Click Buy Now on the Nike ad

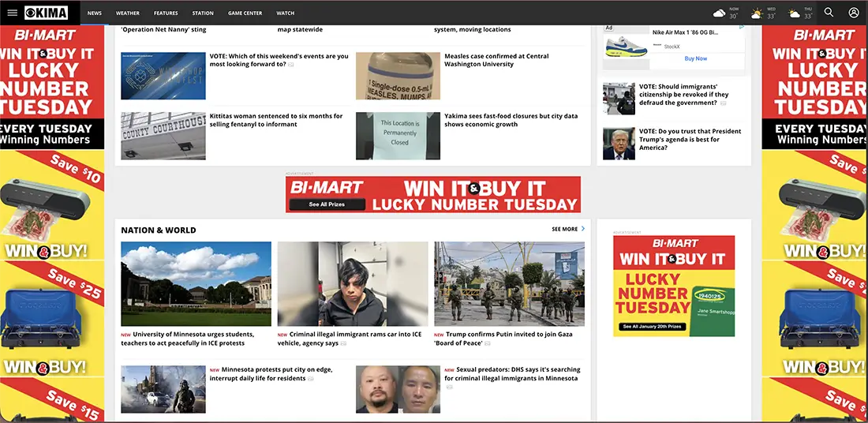(x=696, y=58)
